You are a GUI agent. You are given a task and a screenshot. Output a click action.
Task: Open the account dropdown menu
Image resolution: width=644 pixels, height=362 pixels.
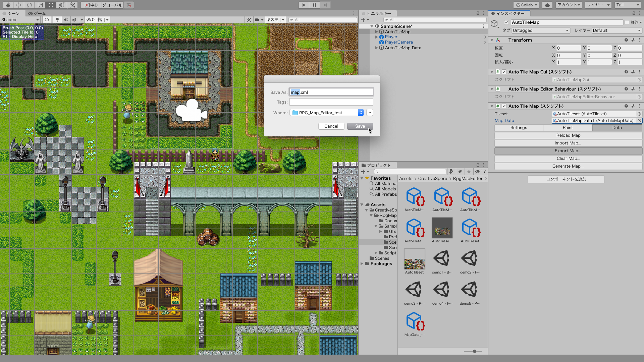coord(568,5)
